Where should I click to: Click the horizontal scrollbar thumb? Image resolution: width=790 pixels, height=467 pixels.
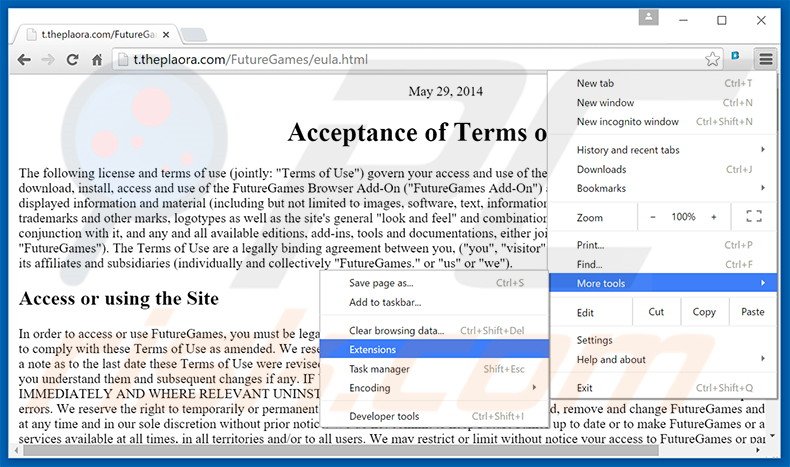(x=341, y=450)
